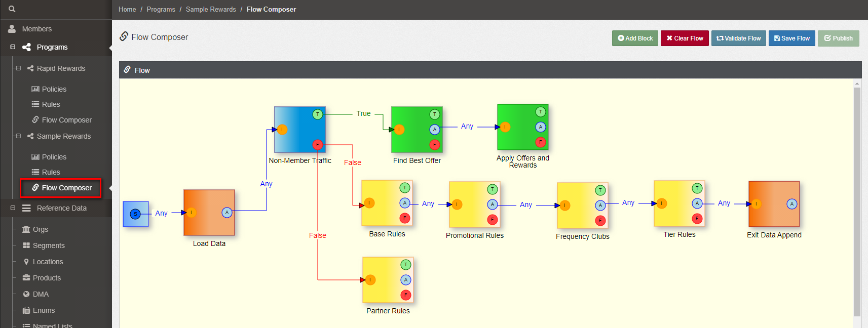Select the Load Data block
Screen dimensions: 868x328
coord(209,213)
